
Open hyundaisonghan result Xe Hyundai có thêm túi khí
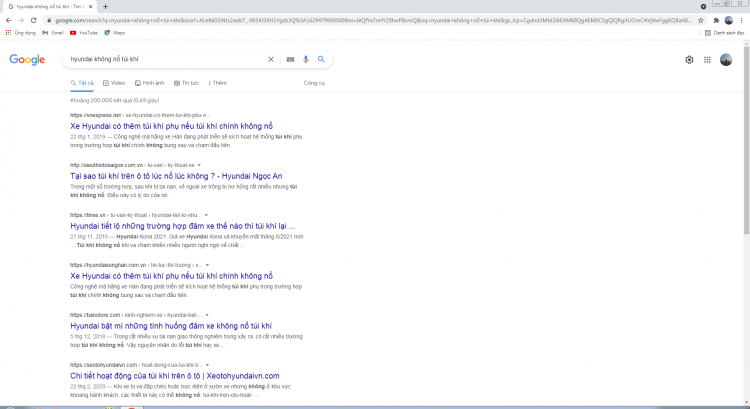171,276
